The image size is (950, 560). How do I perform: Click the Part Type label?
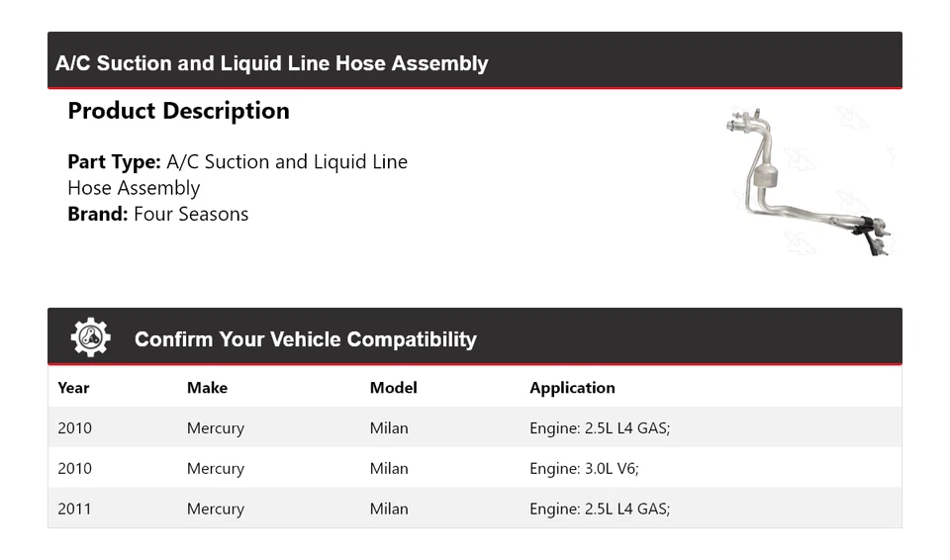pyautogui.click(x=114, y=161)
